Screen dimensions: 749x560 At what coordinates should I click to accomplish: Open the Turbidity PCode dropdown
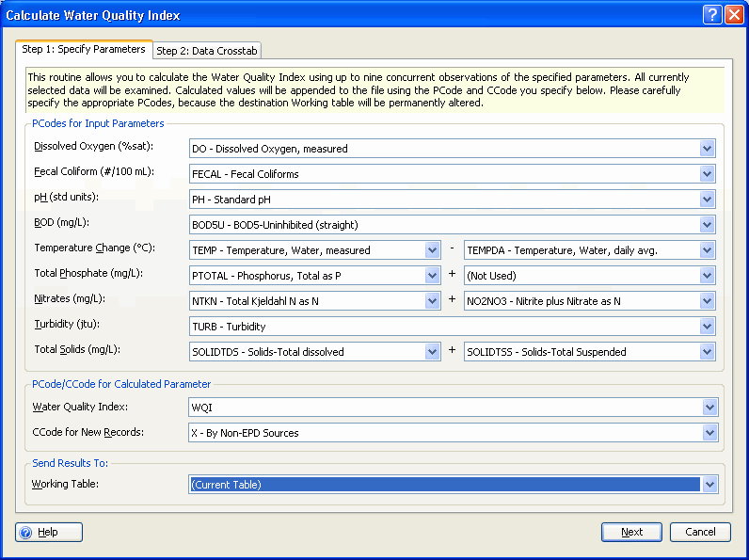pos(708,327)
